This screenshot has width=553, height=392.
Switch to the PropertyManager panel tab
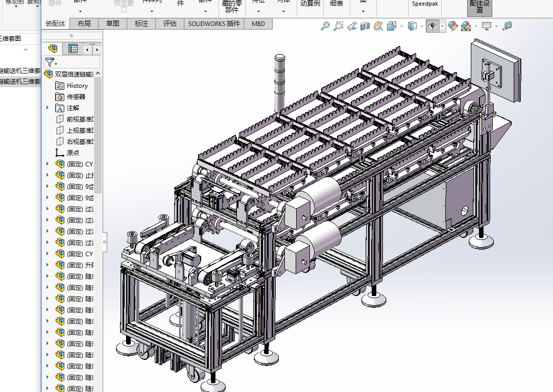click(73, 48)
